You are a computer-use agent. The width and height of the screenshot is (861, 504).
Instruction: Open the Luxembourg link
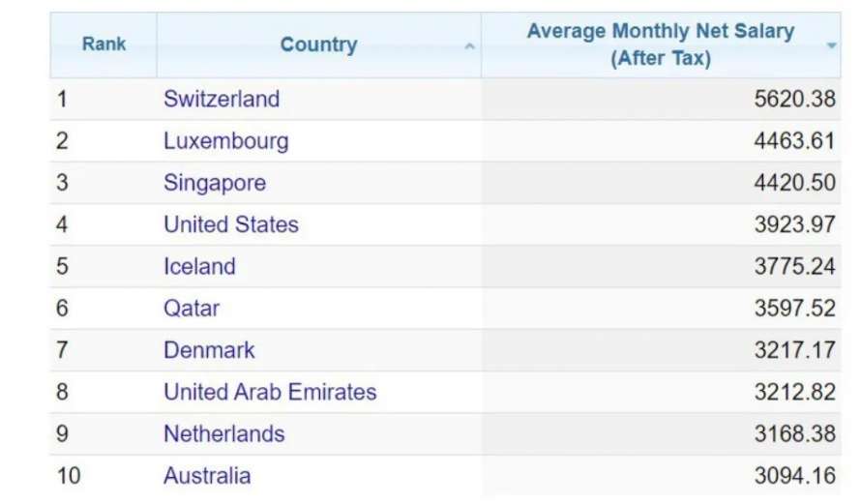coord(225,141)
